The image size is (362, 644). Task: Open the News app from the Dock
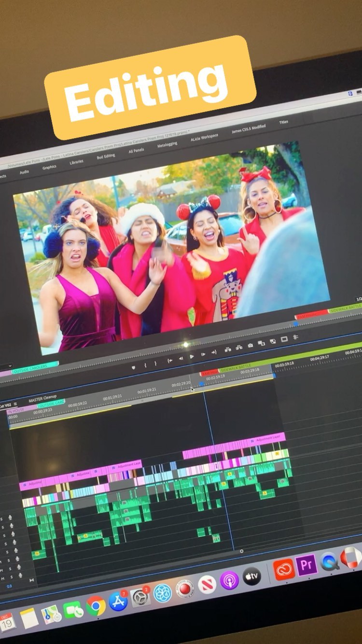207,584
